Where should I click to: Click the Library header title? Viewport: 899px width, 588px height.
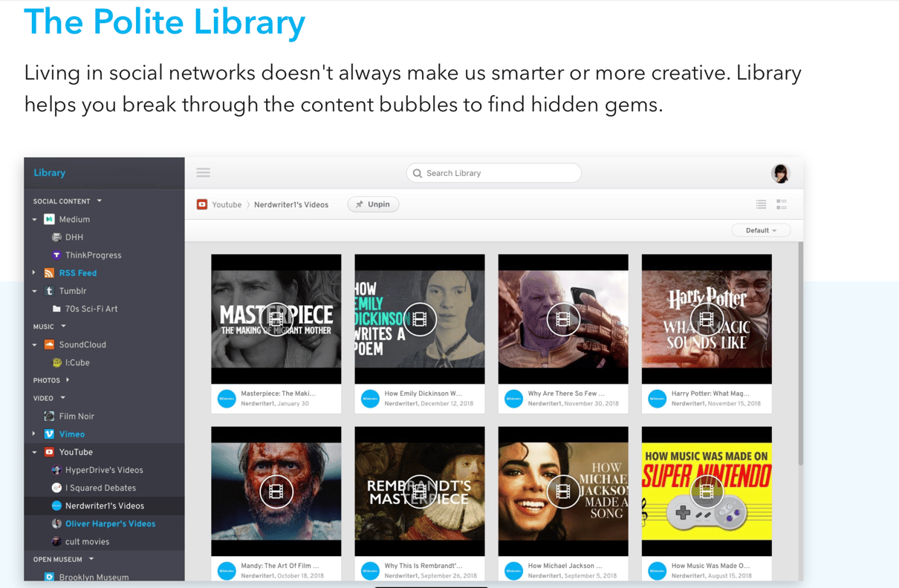pos(49,172)
